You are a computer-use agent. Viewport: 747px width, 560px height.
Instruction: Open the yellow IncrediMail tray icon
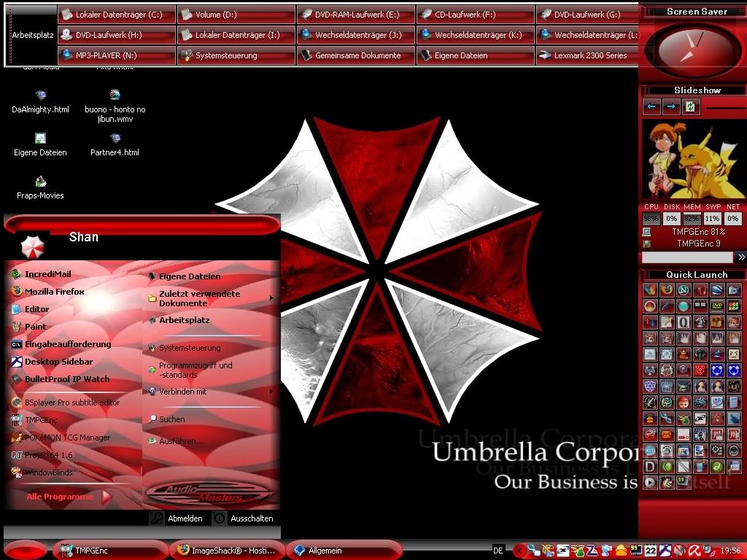(x=621, y=551)
